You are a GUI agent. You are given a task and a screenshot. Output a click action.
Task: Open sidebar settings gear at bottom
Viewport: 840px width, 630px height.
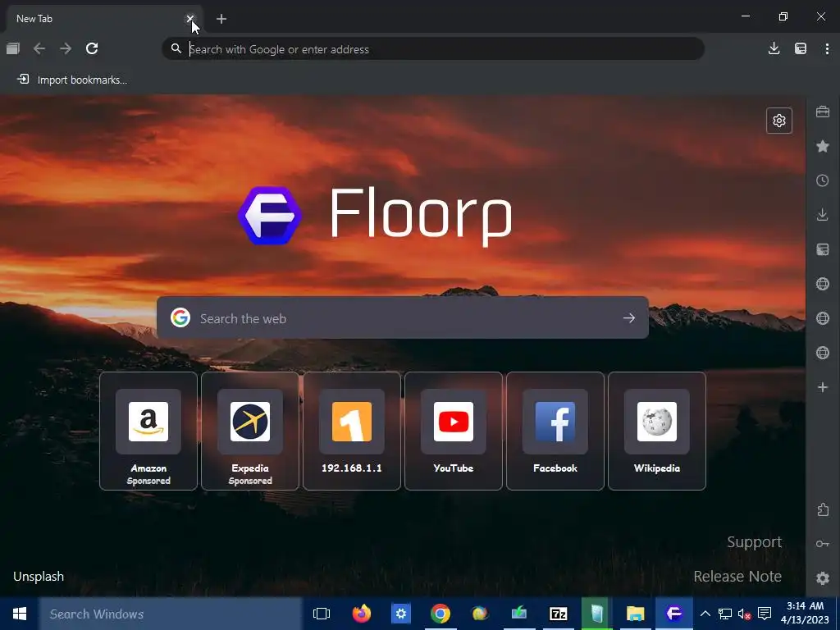point(823,578)
